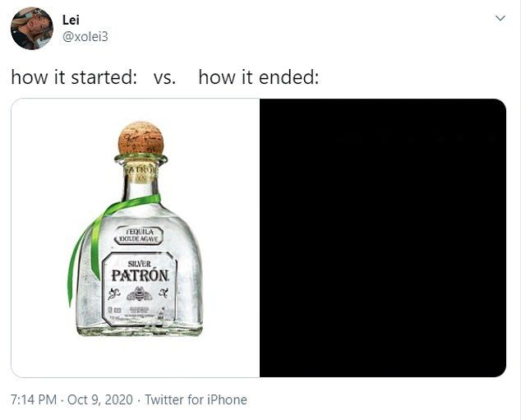Expand the tweet options chevron menu
521x420 pixels.
click(500, 18)
